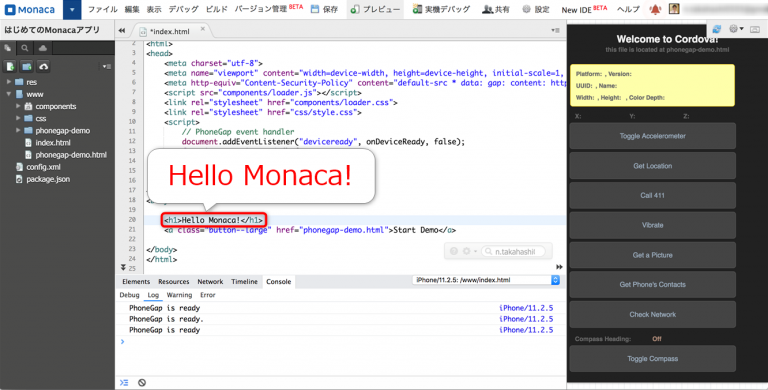Click Toggle Accelerometer in preview
Viewport: 768px width, 390px height.
pos(652,136)
